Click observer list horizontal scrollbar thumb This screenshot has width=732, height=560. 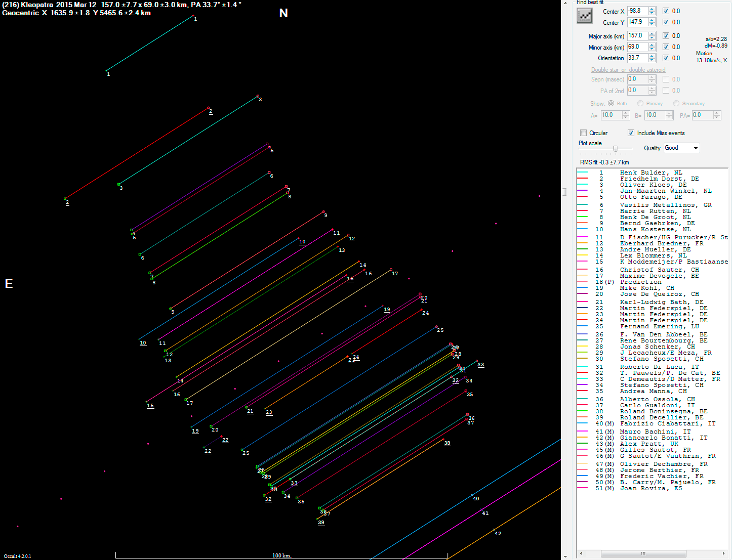pyautogui.click(x=643, y=553)
